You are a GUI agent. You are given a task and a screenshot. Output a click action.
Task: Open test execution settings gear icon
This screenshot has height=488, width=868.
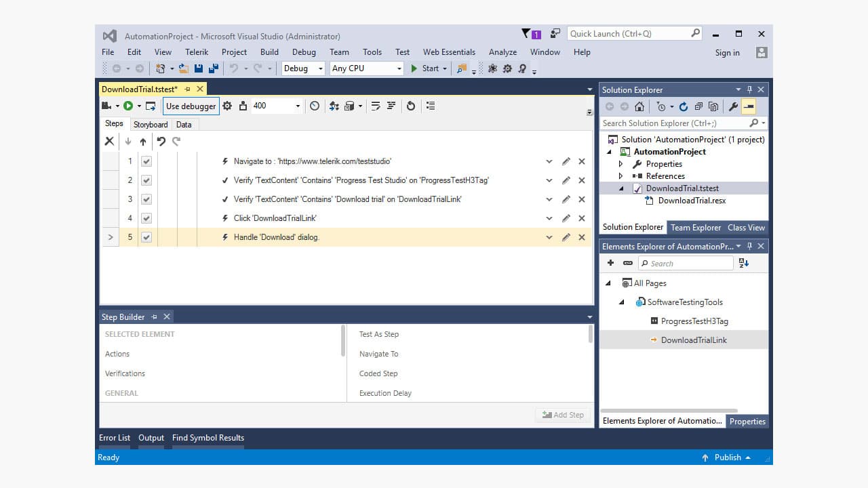pyautogui.click(x=227, y=106)
